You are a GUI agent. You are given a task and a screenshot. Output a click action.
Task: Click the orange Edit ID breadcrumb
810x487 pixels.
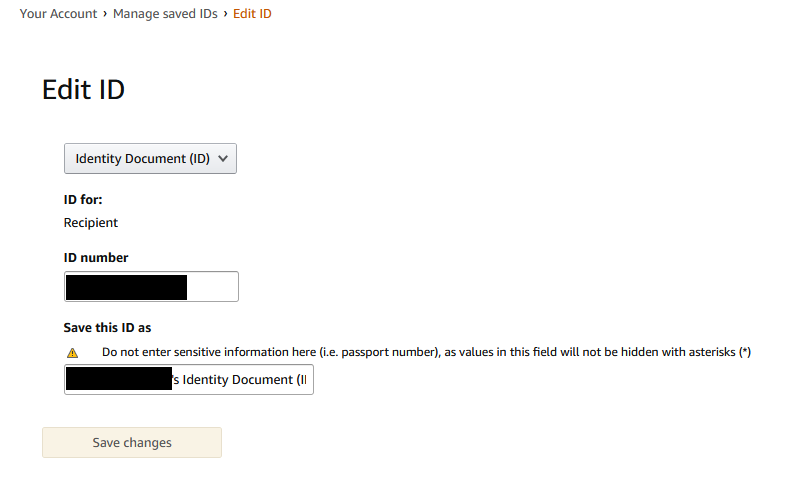coord(252,14)
